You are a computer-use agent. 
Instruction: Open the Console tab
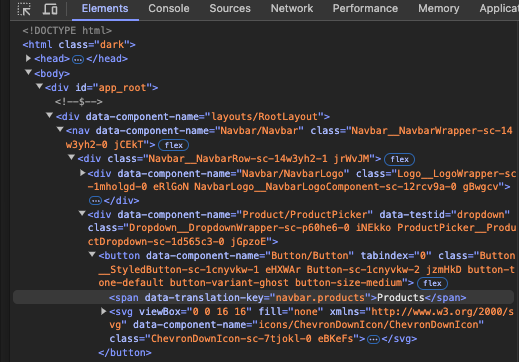pyautogui.click(x=169, y=9)
